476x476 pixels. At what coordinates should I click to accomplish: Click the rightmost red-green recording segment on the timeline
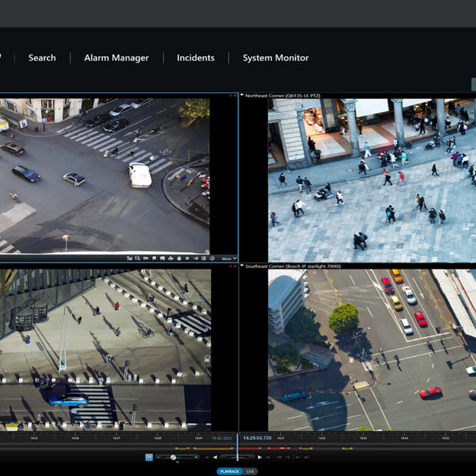coord(348,448)
